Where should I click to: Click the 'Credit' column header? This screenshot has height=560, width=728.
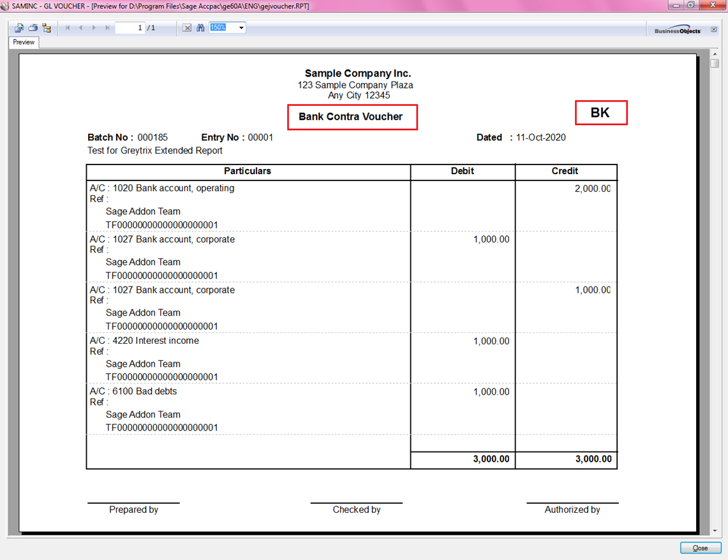click(x=565, y=171)
